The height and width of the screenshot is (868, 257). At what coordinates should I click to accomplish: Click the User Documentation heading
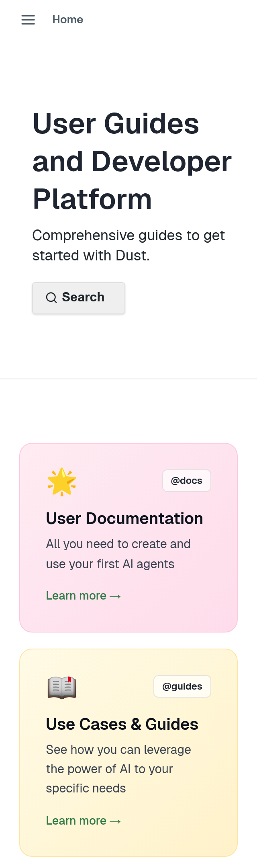click(x=124, y=518)
